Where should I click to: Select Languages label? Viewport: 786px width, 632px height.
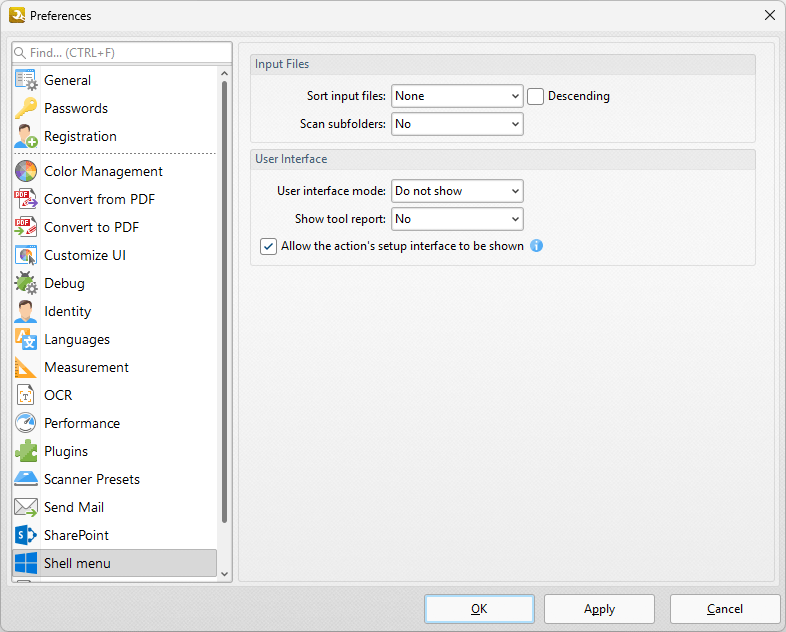(x=77, y=340)
